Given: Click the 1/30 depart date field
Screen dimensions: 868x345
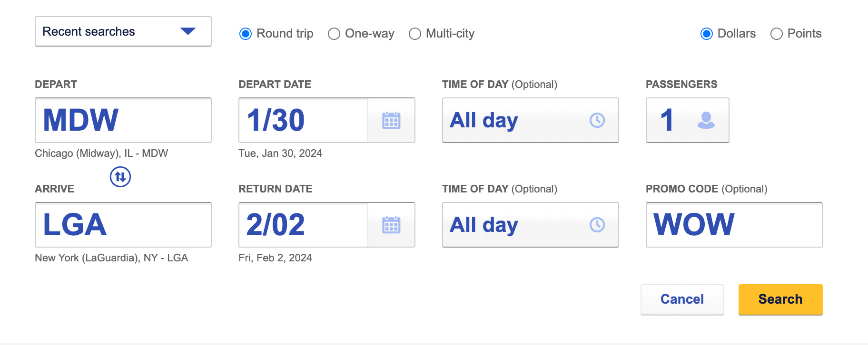Looking at the screenshot, I should click(x=303, y=120).
